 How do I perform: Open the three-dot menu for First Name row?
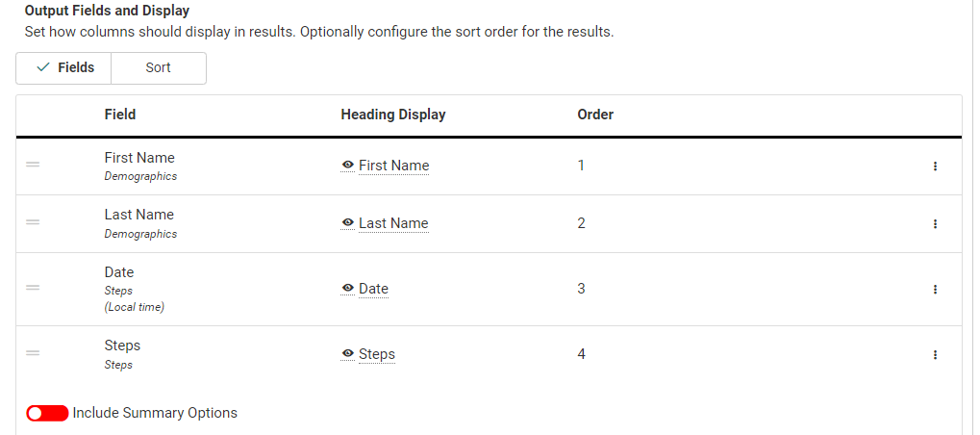(x=935, y=166)
